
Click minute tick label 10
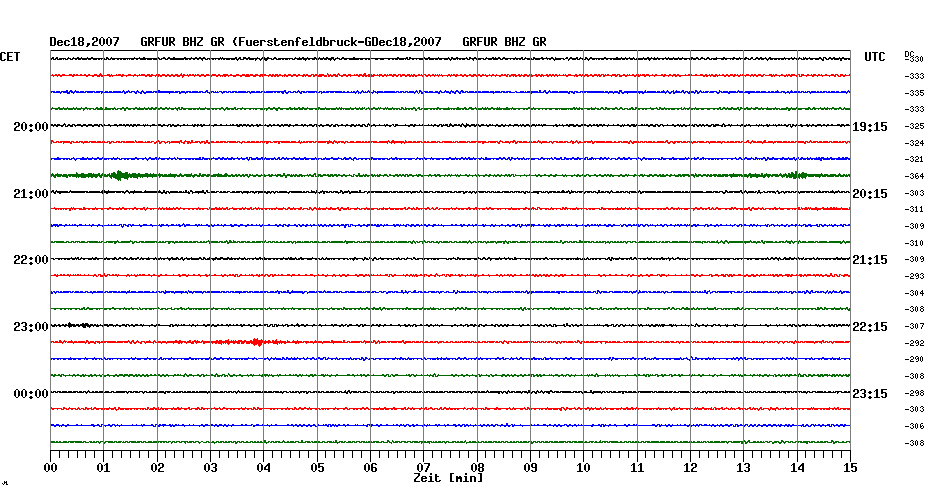coord(584,467)
